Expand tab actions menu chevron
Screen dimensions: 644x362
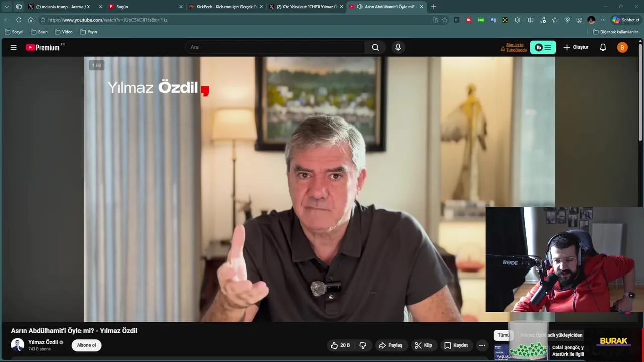point(7,7)
